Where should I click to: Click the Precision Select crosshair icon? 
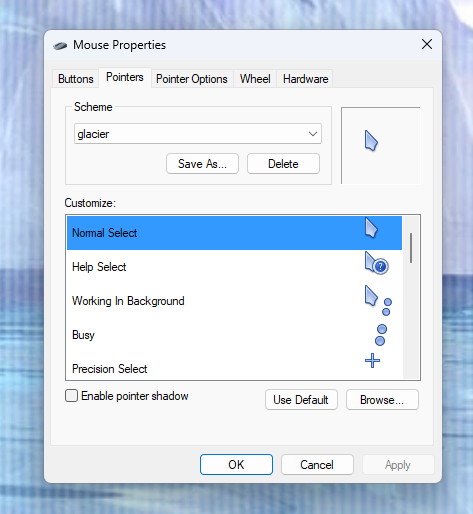click(x=372, y=361)
